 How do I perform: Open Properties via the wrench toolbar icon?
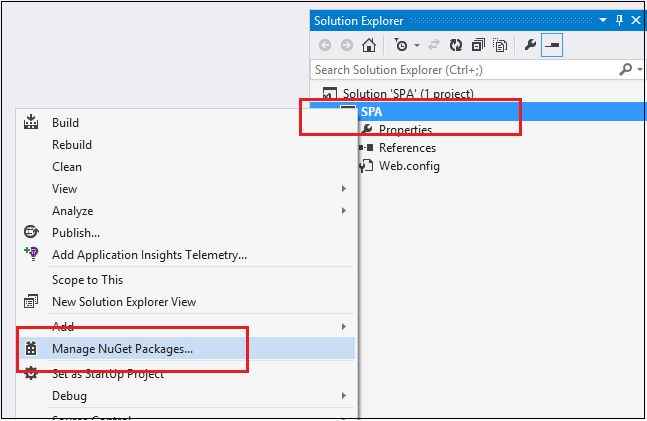click(530, 45)
